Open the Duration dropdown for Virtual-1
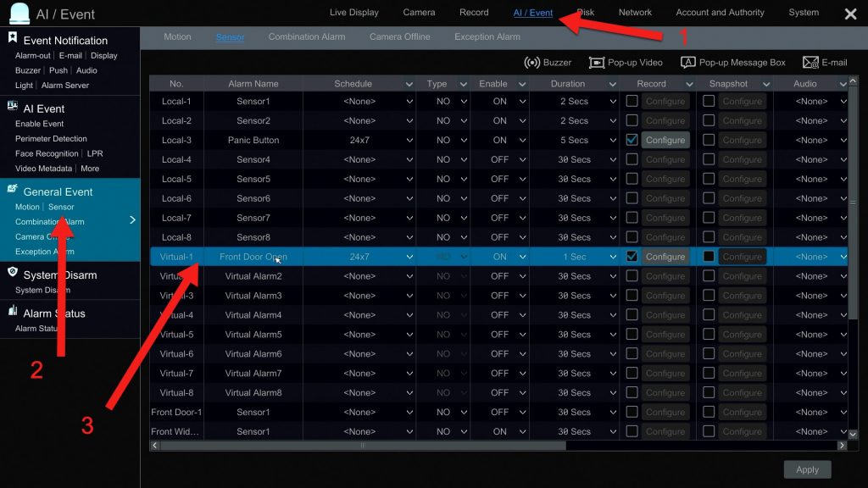This screenshot has width=868, height=488. [x=614, y=256]
